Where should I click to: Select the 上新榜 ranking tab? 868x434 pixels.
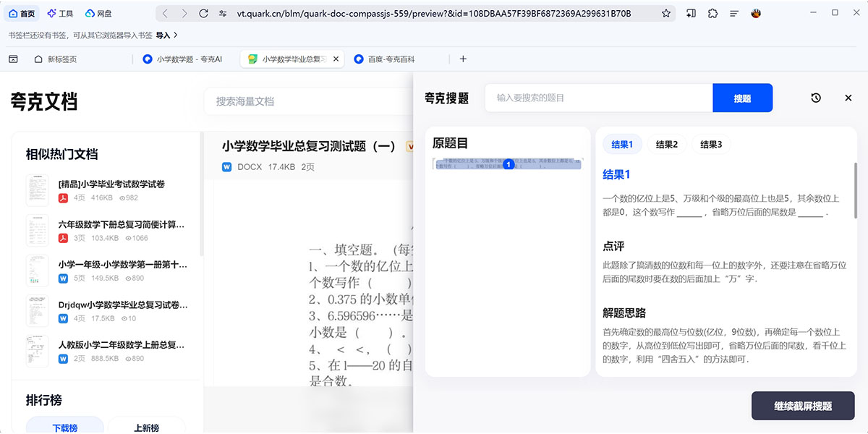click(x=147, y=427)
